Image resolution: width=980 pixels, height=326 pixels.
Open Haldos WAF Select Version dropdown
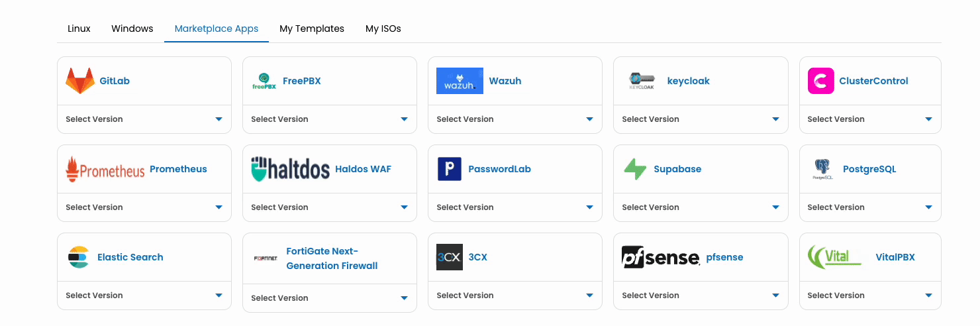click(x=330, y=207)
